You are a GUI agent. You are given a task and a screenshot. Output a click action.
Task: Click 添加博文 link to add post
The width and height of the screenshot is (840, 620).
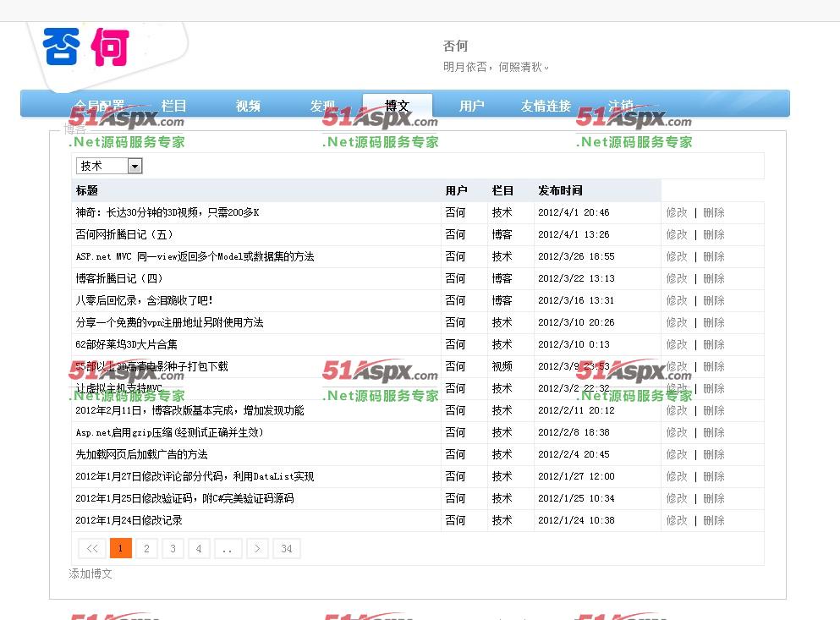(91, 573)
